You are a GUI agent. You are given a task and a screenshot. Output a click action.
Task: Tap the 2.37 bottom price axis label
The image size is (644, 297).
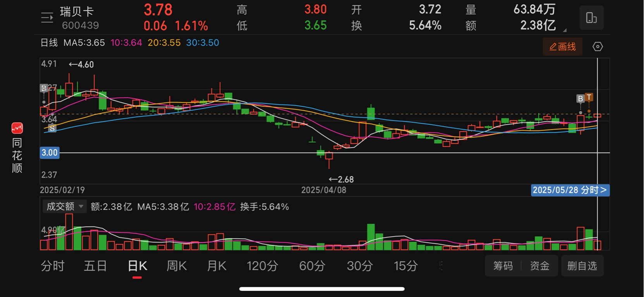click(49, 175)
